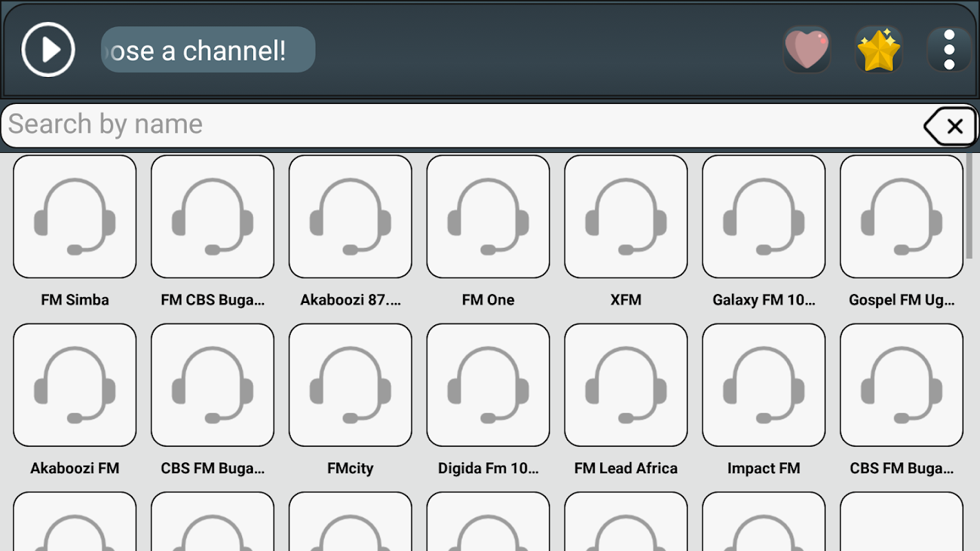Tap the play button in the header
This screenshot has height=551, width=980.
click(x=48, y=50)
